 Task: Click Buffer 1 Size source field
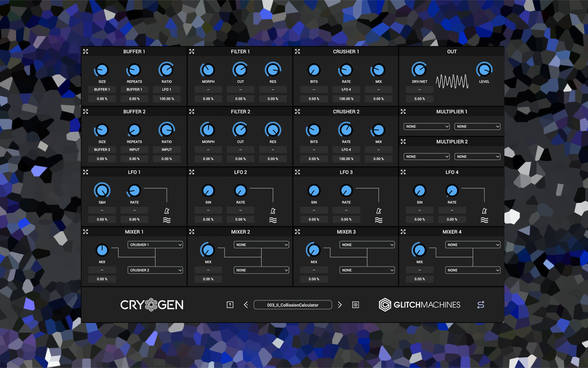(102, 90)
